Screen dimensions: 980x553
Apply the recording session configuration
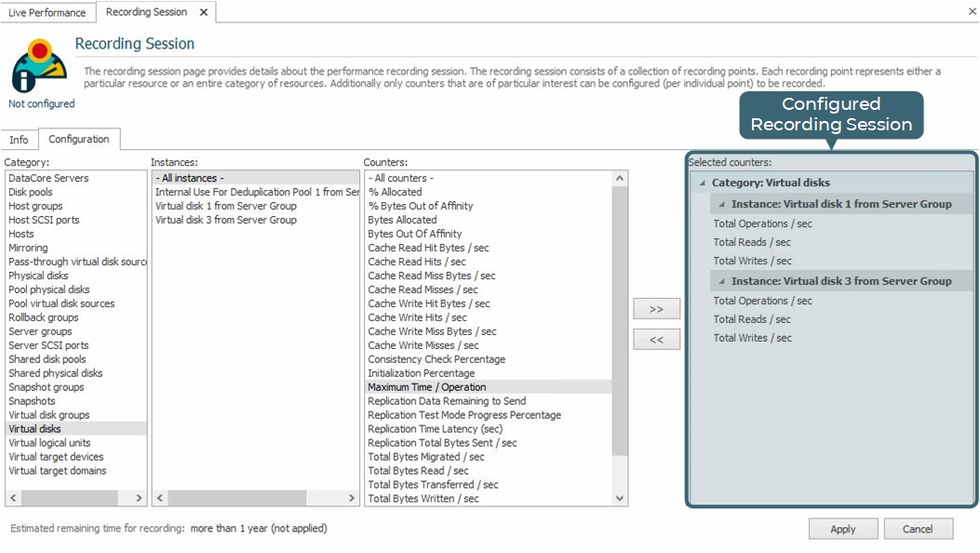point(842,529)
